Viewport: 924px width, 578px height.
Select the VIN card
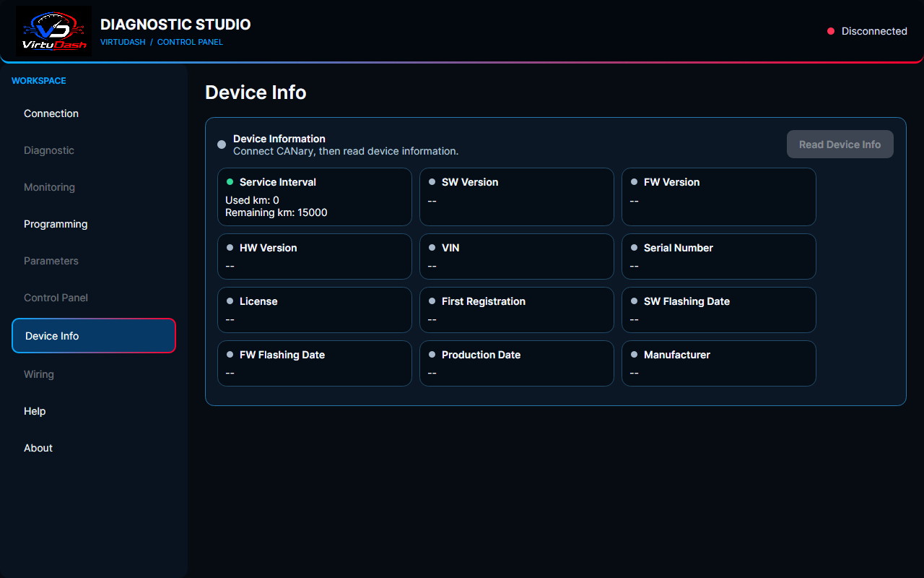(517, 256)
